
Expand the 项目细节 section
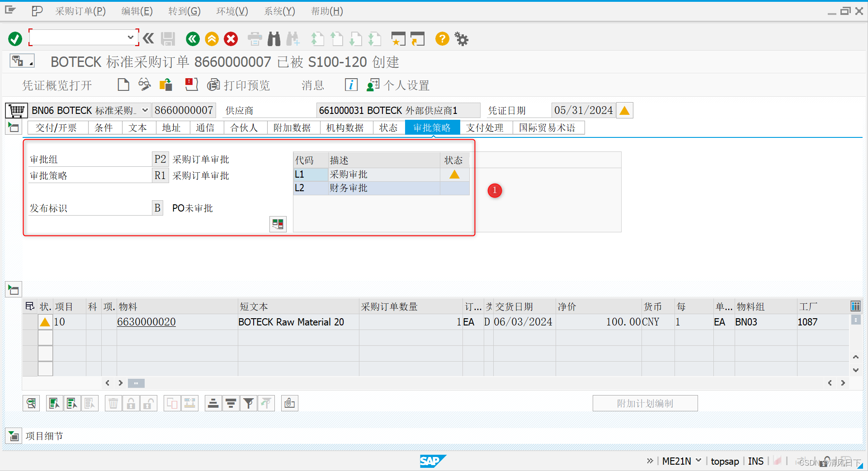[14, 436]
